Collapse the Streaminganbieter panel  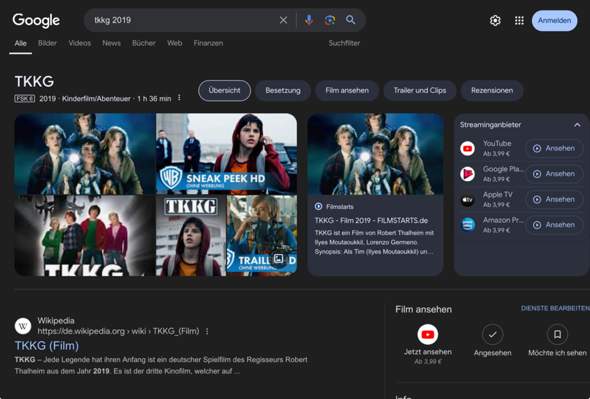tap(577, 125)
